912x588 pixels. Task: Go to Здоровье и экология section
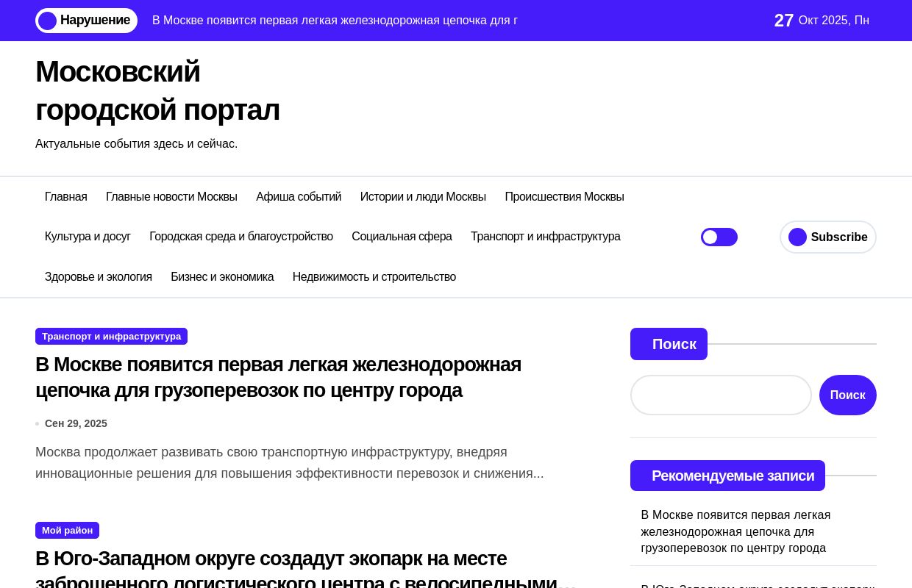pos(99,277)
